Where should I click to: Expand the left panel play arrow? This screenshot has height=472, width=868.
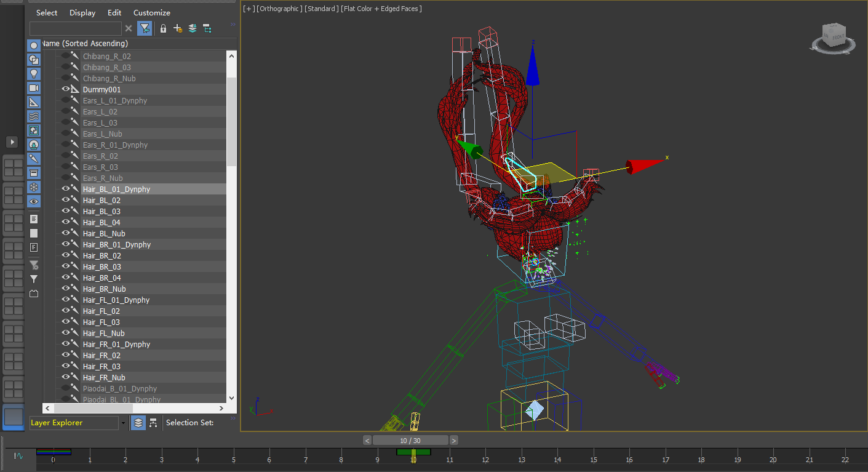(x=12, y=142)
